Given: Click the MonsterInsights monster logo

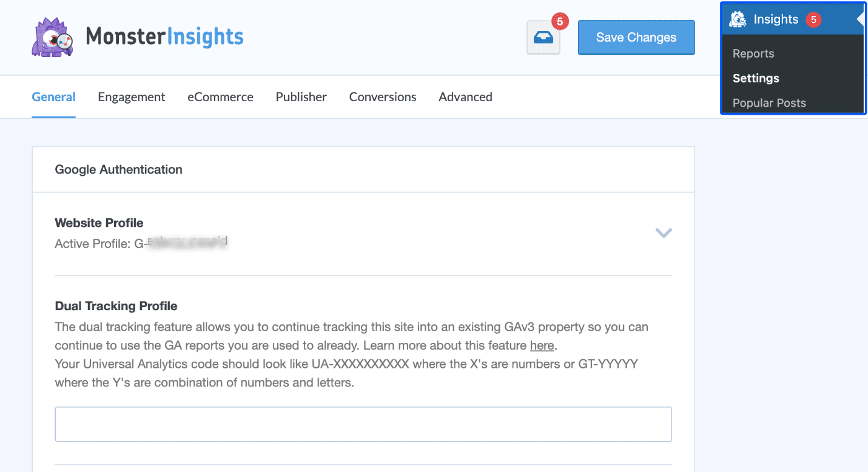Looking at the screenshot, I should (53, 37).
